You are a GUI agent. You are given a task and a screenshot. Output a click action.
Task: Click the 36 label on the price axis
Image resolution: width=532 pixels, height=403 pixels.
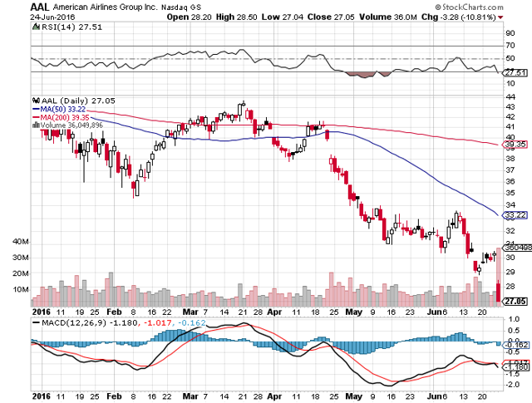coord(510,181)
